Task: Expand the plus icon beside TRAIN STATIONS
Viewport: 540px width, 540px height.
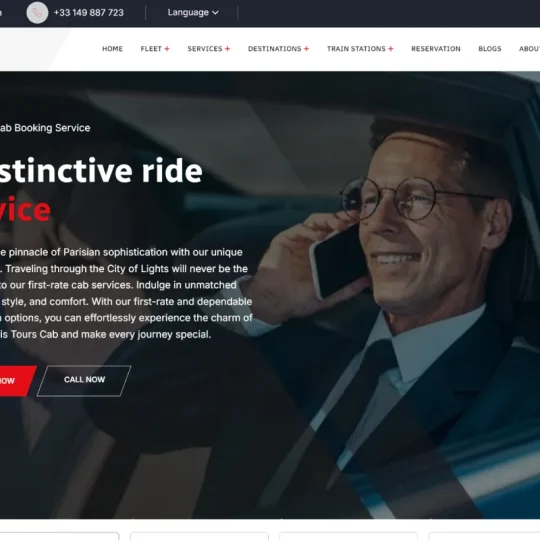Action: 391,49
